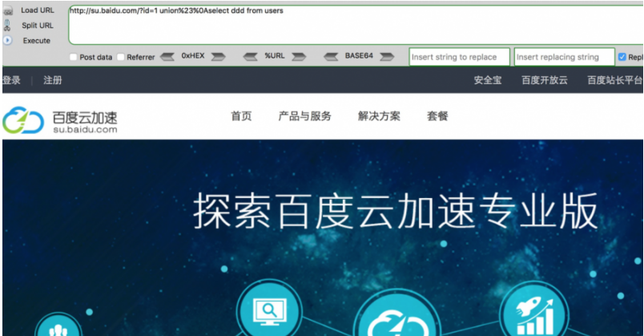Select the 套餐 menu item

(x=437, y=116)
